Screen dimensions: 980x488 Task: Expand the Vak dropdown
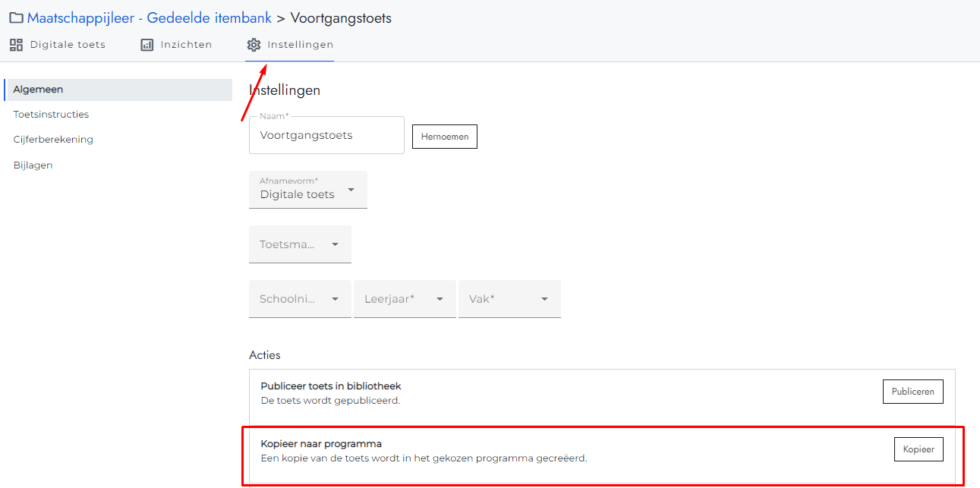pos(509,299)
